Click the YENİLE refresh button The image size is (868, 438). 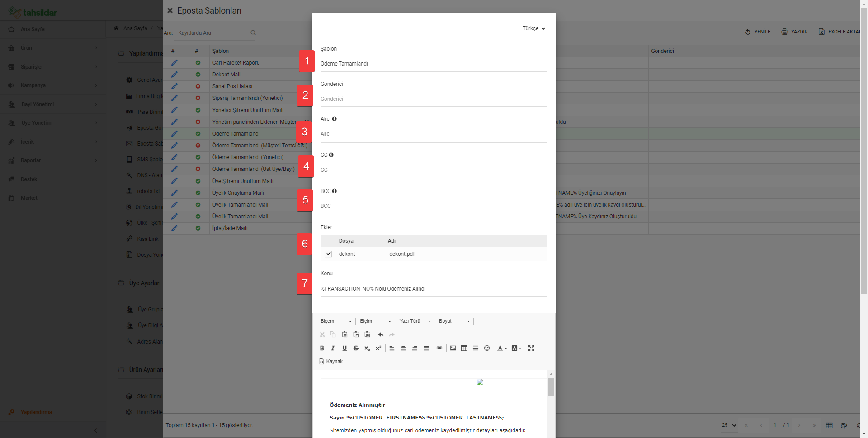[x=758, y=32]
